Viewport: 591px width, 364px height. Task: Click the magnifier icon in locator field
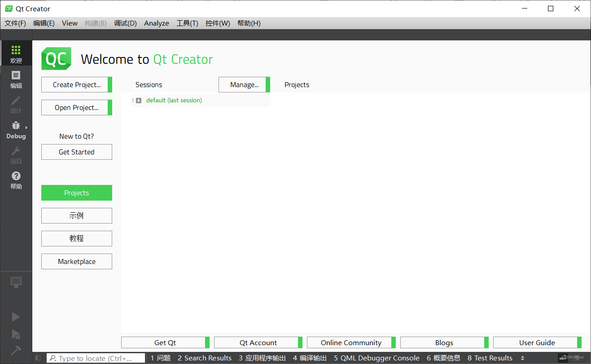[53, 358]
